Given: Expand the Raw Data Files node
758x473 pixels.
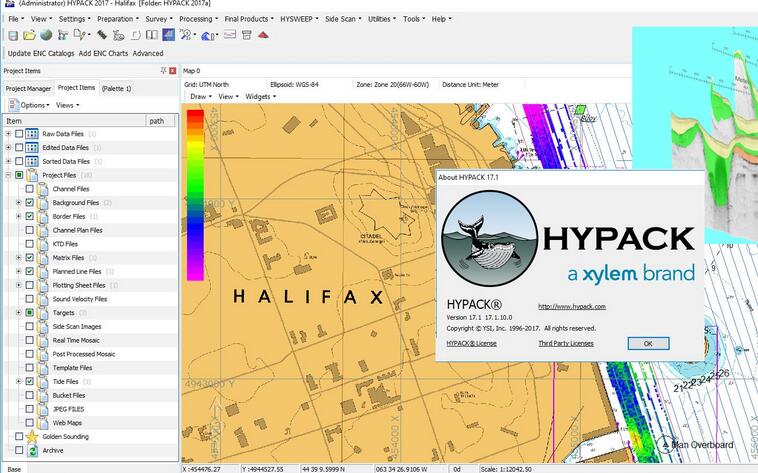Looking at the screenshot, I should (8, 134).
